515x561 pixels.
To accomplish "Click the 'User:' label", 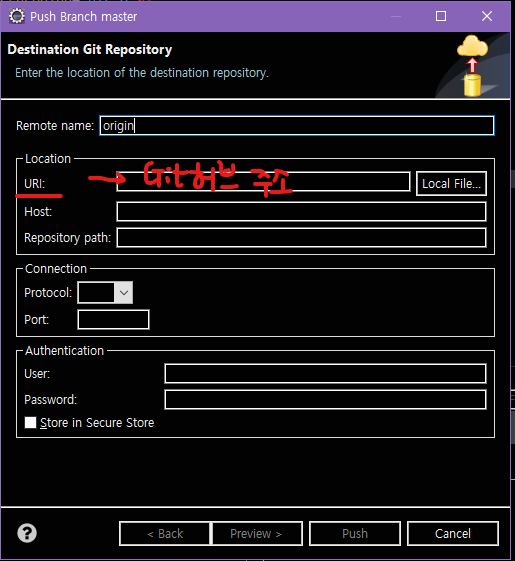I will click(37, 374).
